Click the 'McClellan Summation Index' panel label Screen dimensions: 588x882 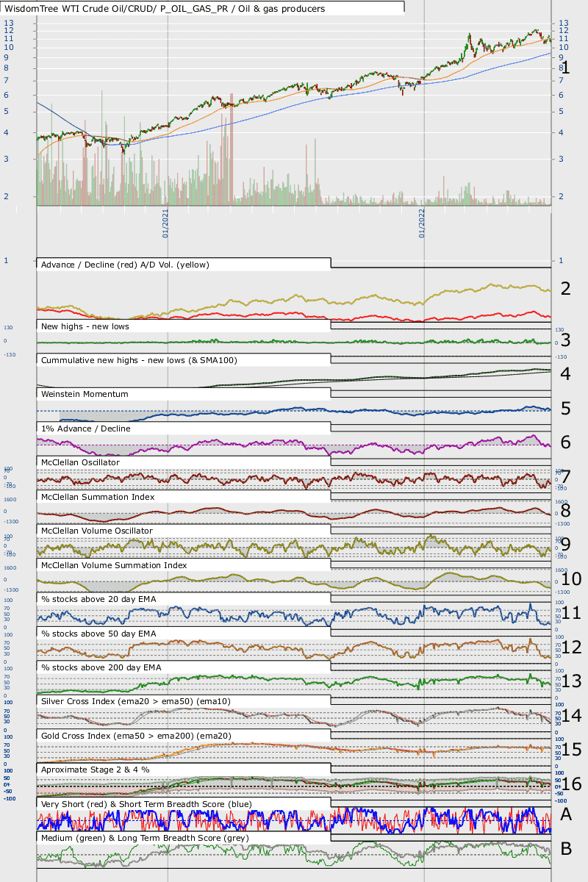pyautogui.click(x=98, y=497)
